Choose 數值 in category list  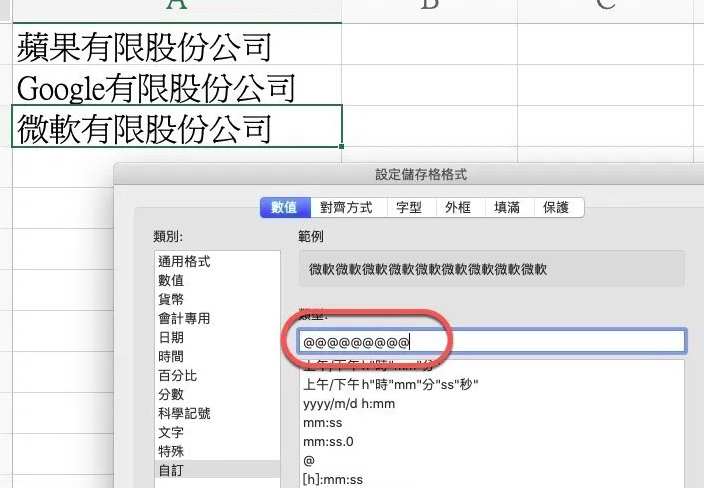[217, 280]
